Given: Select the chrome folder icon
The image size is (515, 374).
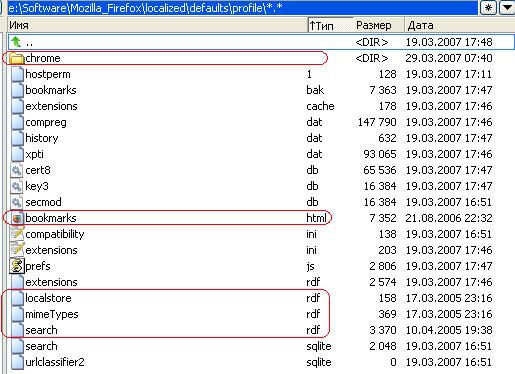Looking at the screenshot, I should click(16, 58).
